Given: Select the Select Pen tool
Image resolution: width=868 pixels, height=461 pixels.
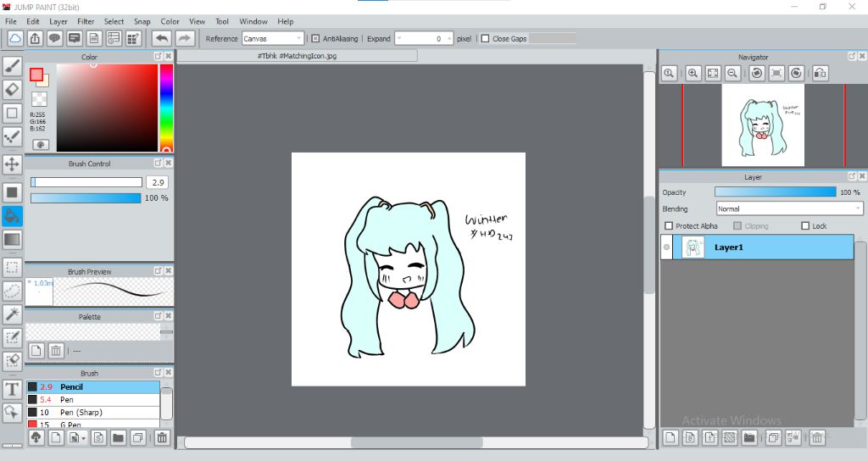Looking at the screenshot, I should 12,337.
